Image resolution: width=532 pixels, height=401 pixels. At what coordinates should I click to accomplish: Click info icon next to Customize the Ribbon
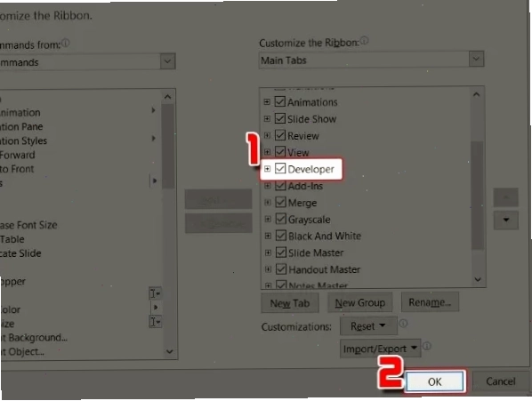364,41
